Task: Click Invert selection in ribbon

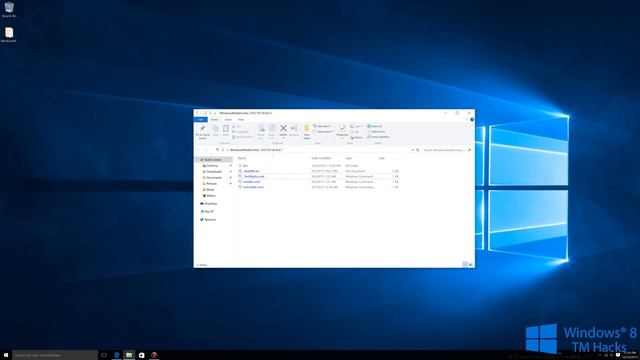Action: (378, 137)
